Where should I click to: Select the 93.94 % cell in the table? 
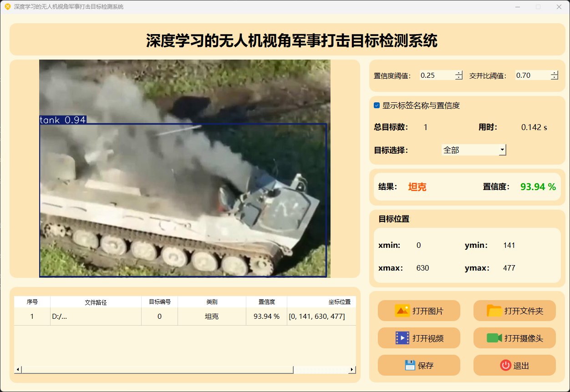[266, 317]
